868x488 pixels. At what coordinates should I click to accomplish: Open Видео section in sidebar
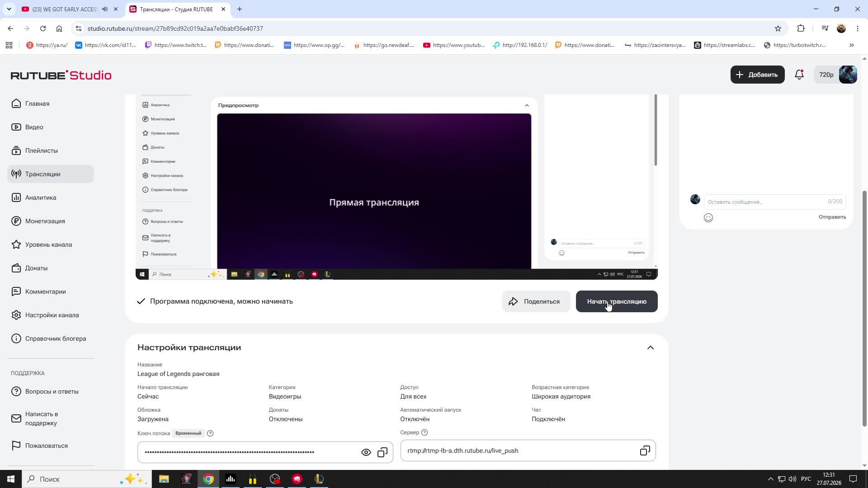[x=50, y=127]
